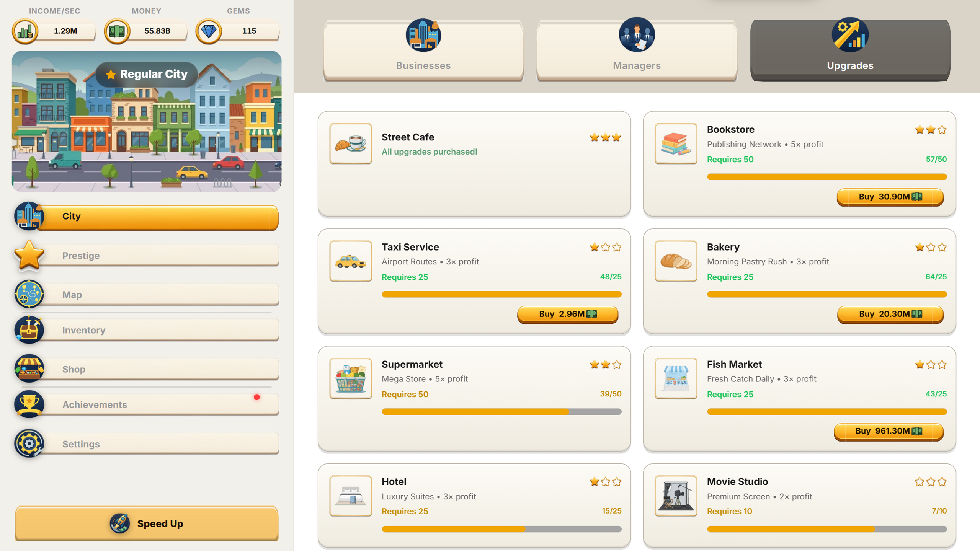Viewport: 980px width, 551px height.
Task: Click the 'All upgrades purchased!' text
Action: point(429,152)
